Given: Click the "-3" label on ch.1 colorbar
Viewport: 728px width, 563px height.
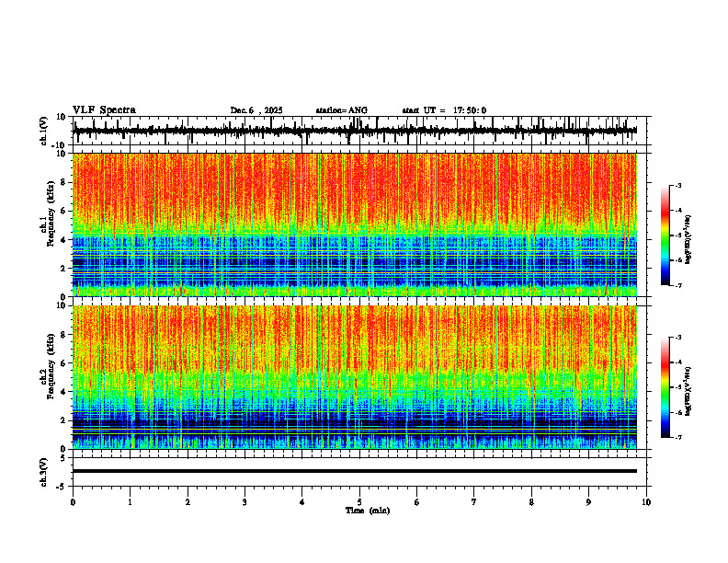Looking at the screenshot, I should point(678,185).
